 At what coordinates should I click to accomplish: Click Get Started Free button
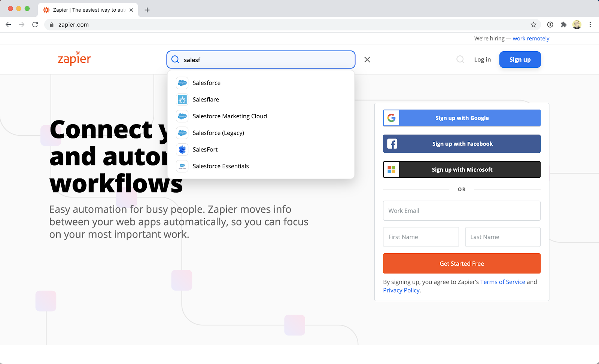coord(462,263)
